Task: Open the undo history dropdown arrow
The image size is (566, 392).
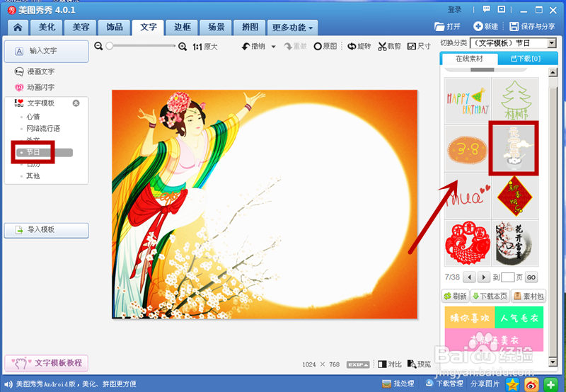Action: [274, 47]
